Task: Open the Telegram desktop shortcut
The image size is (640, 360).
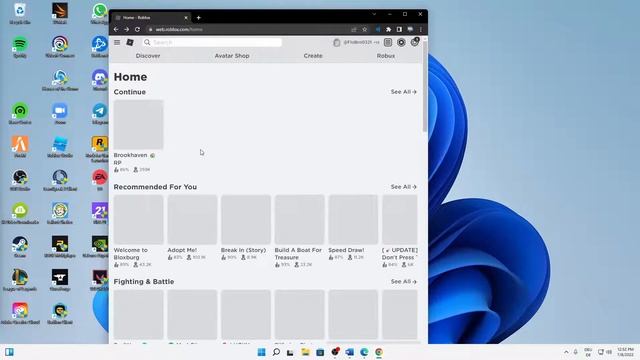Action: coord(100,114)
